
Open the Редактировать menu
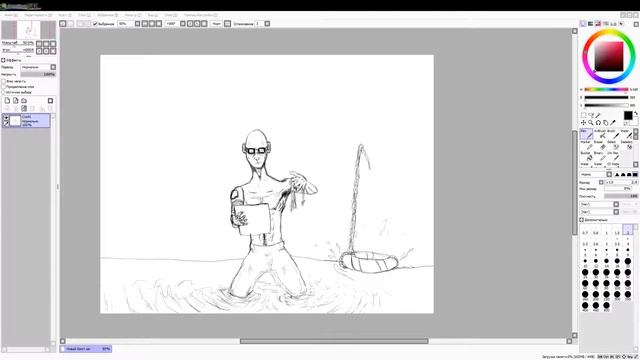[x=38, y=15]
